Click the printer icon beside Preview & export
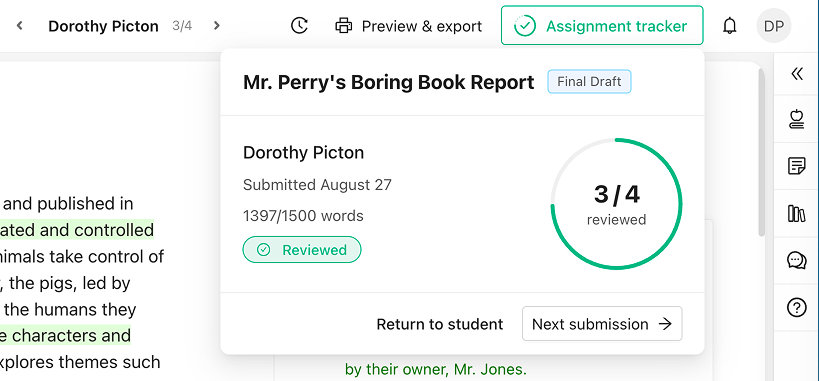The height and width of the screenshot is (381, 819). [343, 26]
